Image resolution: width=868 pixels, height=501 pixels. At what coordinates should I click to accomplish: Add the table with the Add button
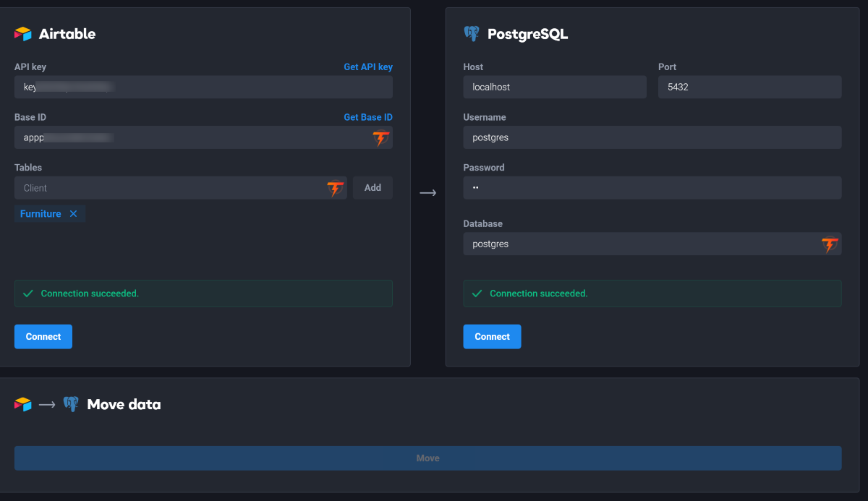[373, 188]
